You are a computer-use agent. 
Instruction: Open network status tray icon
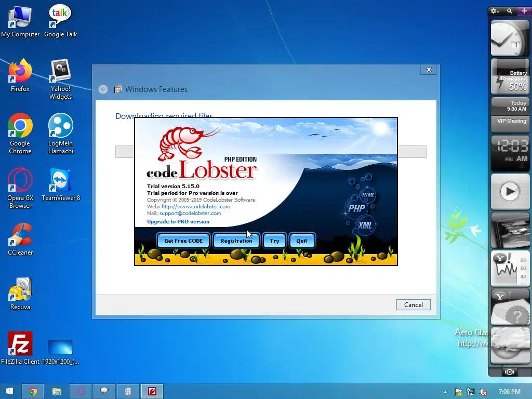(x=471, y=392)
